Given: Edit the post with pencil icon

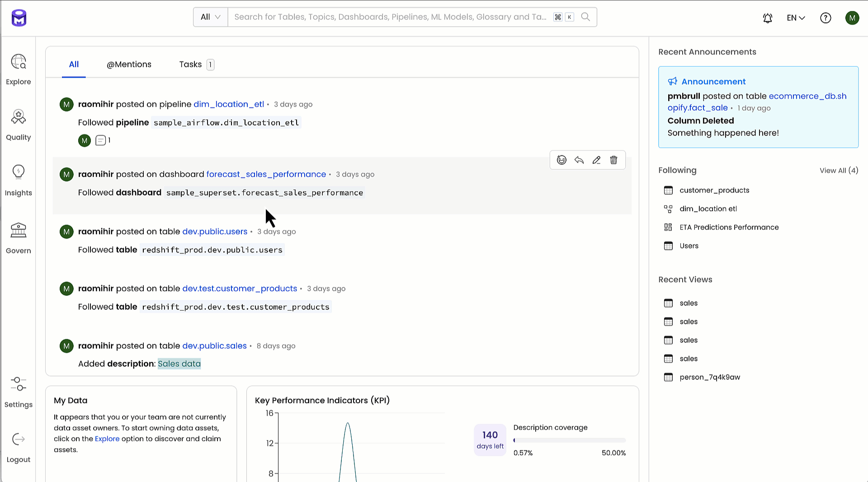Looking at the screenshot, I should pos(596,160).
